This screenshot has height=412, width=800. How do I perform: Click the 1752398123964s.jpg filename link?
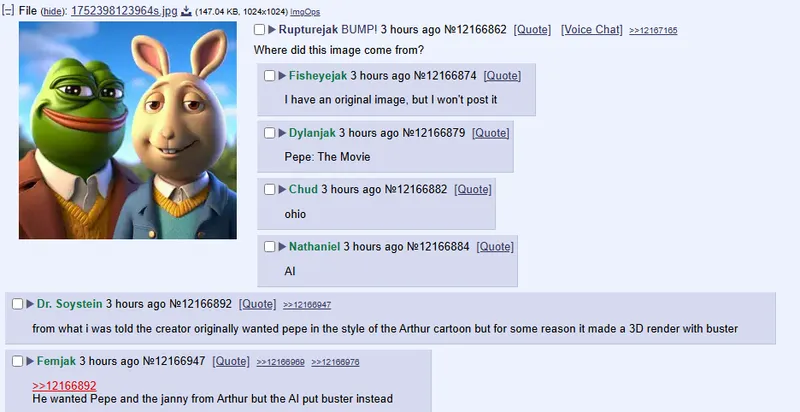[x=124, y=11]
